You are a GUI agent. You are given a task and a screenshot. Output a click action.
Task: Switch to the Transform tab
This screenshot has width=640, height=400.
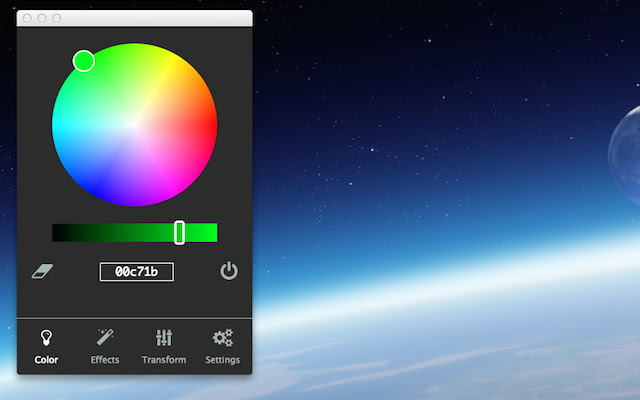[164, 347]
